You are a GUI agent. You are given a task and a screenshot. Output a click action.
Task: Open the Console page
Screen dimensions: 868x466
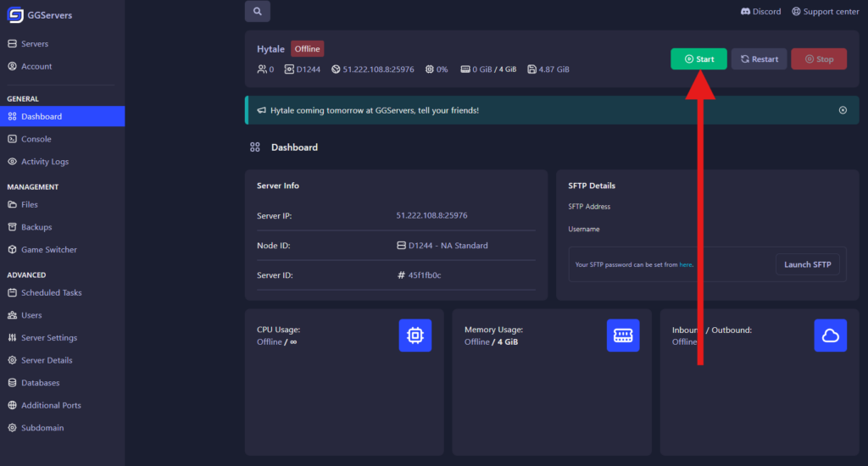62,139
